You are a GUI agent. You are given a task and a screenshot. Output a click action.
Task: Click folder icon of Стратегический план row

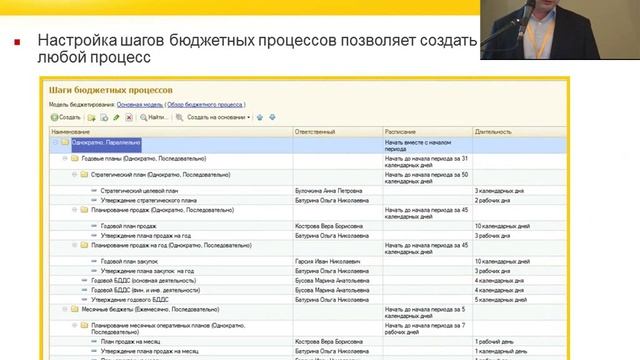[84, 174]
